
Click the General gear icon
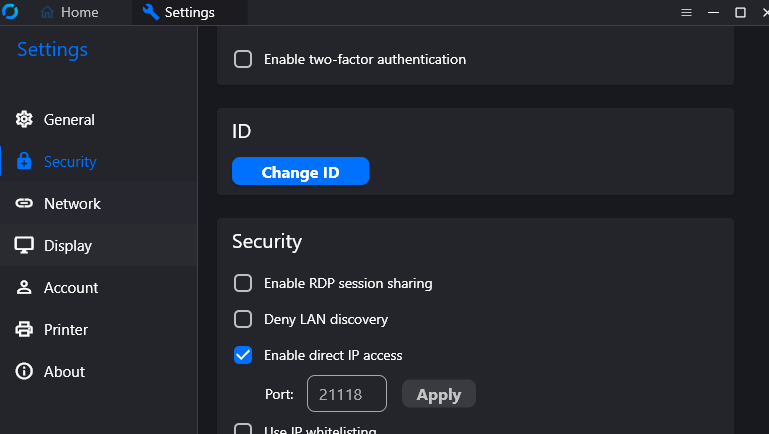click(25, 120)
